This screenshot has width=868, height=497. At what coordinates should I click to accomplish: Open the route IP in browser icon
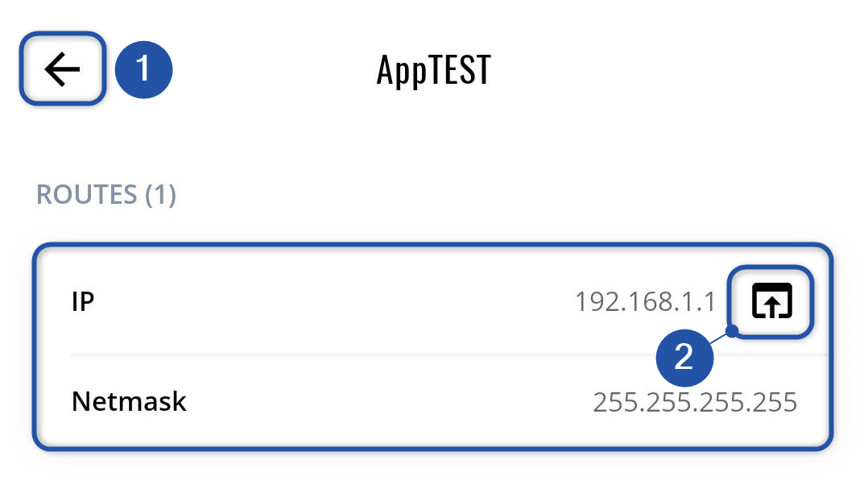771,301
